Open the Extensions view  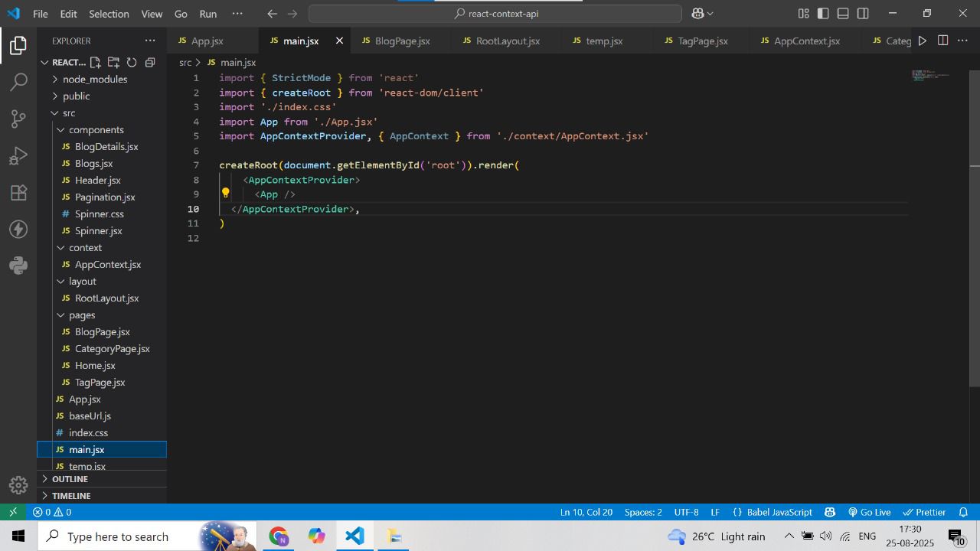click(x=18, y=192)
